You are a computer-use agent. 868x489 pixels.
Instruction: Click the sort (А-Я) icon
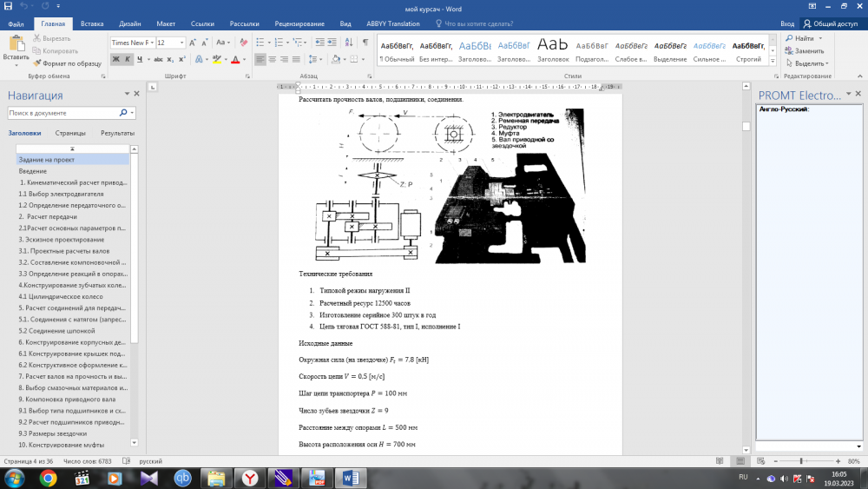[x=347, y=42]
